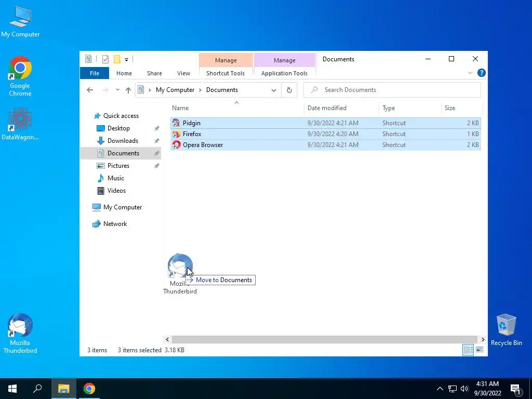Image resolution: width=532 pixels, height=399 pixels.
Task: Open Mozilla Thunderbird desktop shortcut
Action: point(20,333)
